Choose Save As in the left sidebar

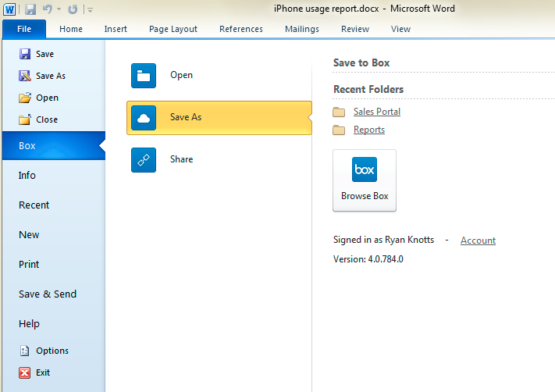tap(51, 76)
